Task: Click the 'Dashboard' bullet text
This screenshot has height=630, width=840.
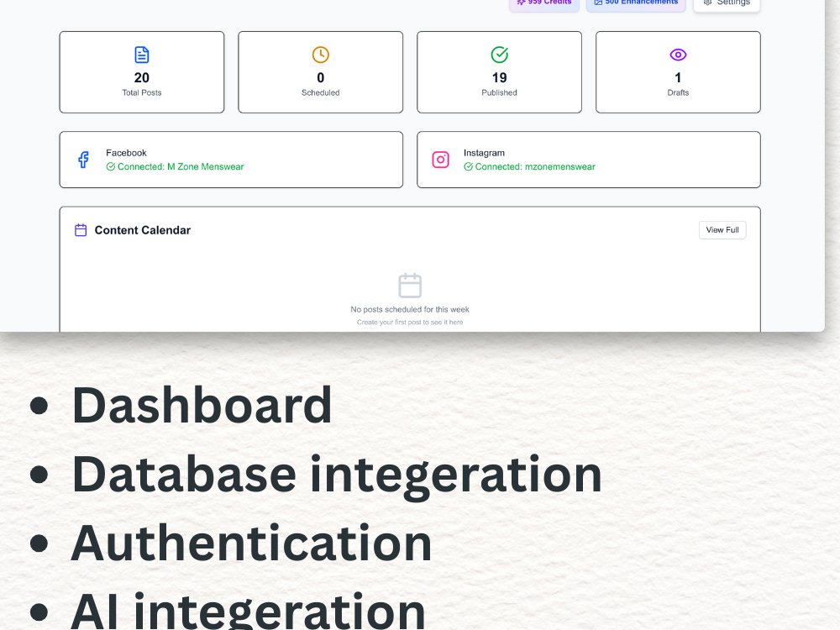Action: (x=202, y=406)
